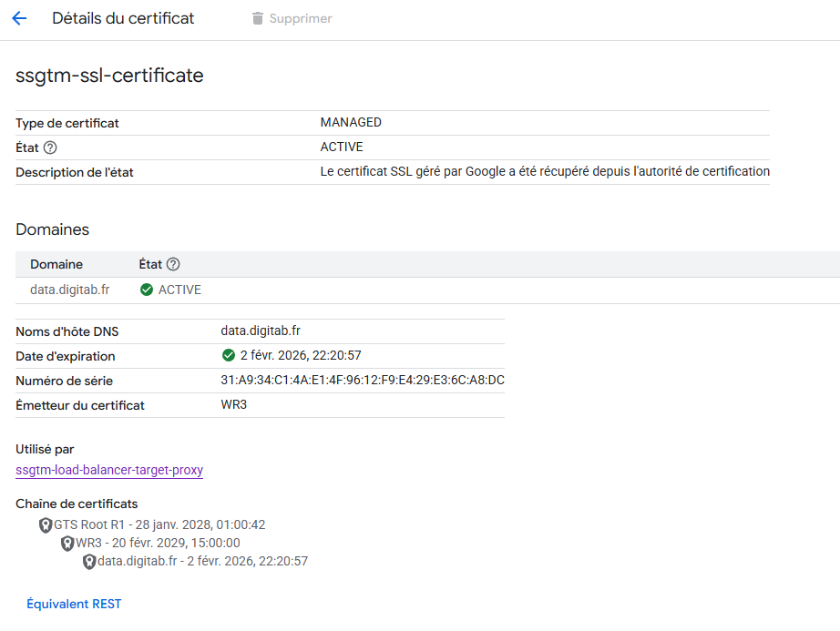Viewport: 840px width, 631px height.
Task: Click the Noms d'hôte DNS label
Action: point(67,331)
